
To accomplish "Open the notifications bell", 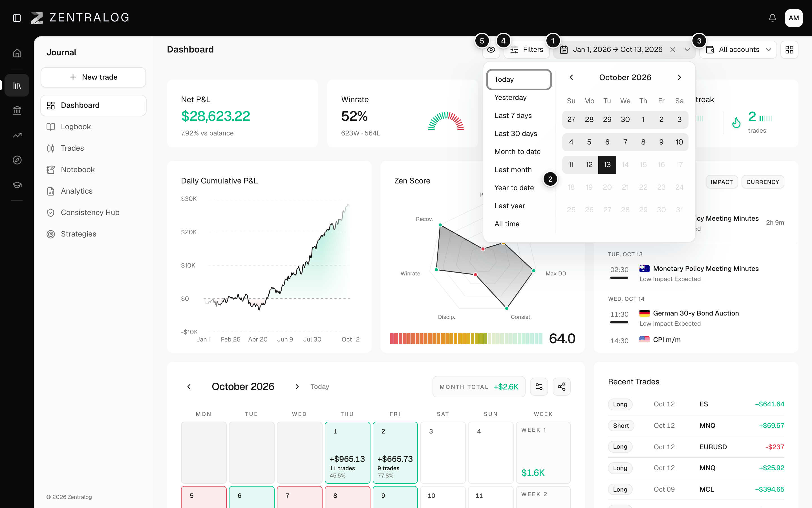I will coord(773,18).
